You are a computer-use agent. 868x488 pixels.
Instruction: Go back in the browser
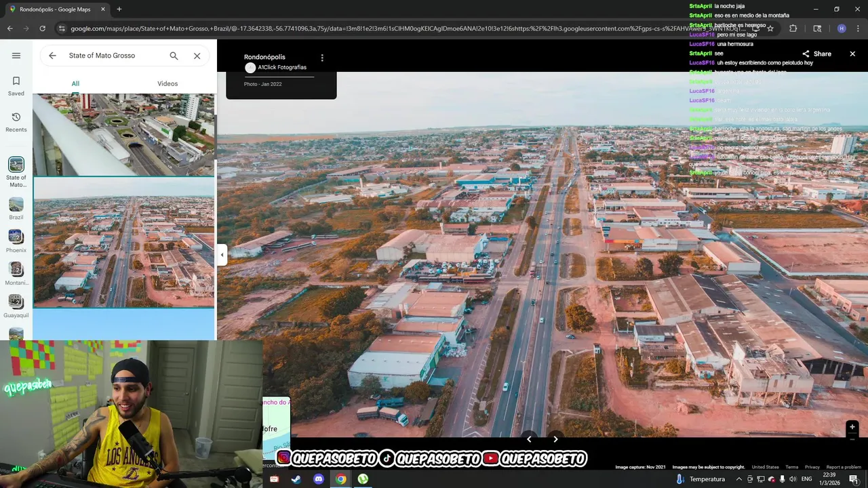pyautogui.click(x=9, y=28)
